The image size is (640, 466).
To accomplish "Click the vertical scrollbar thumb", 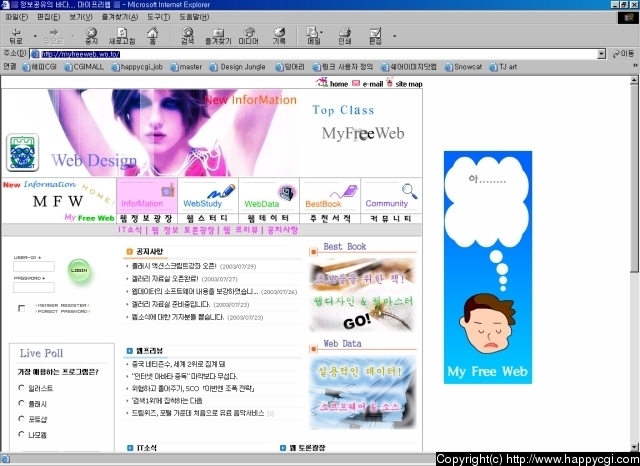I will (634, 179).
